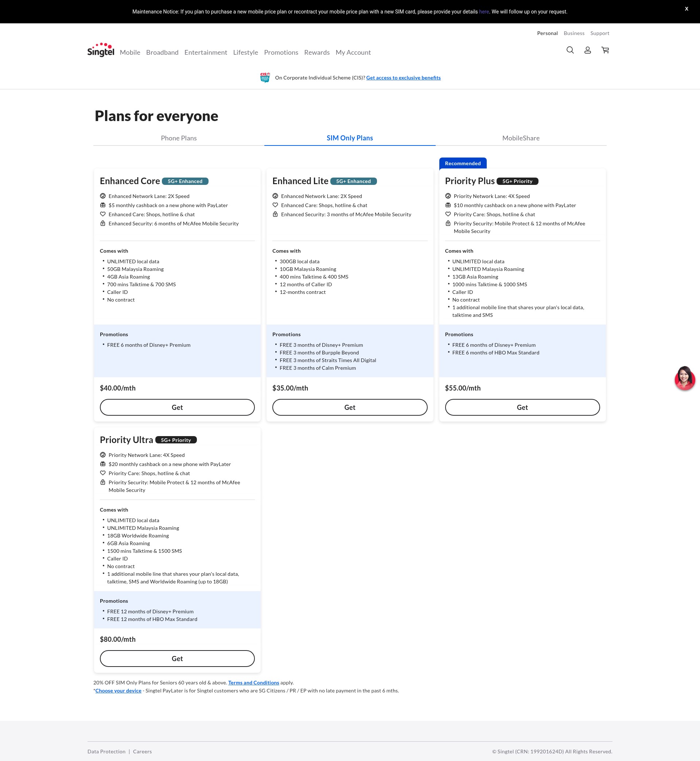Click 'Plans for everyone' heading

click(x=156, y=116)
